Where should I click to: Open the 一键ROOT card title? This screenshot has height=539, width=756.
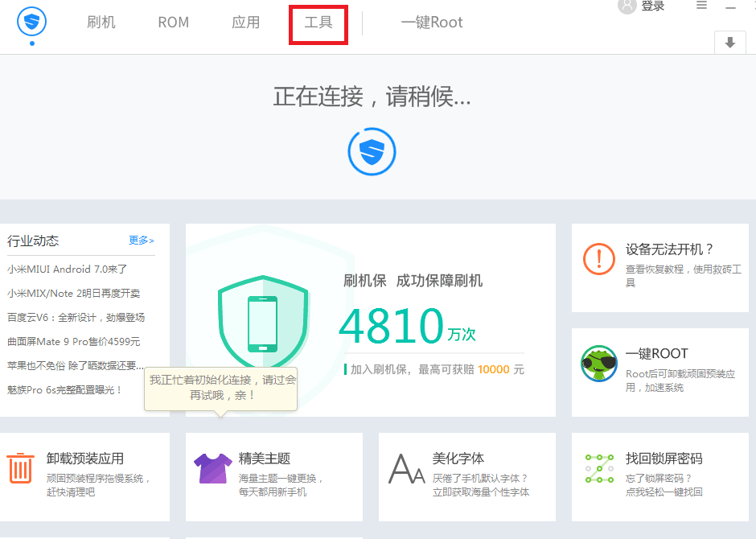pyautogui.click(x=657, y=353)
